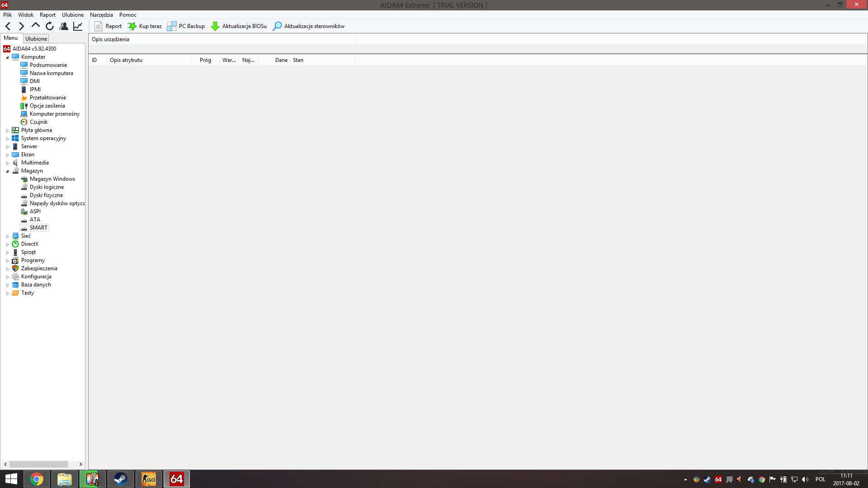Screen dimensions: 868x488
Task: Sort by the Próg column header
Action: coord(205,60)
